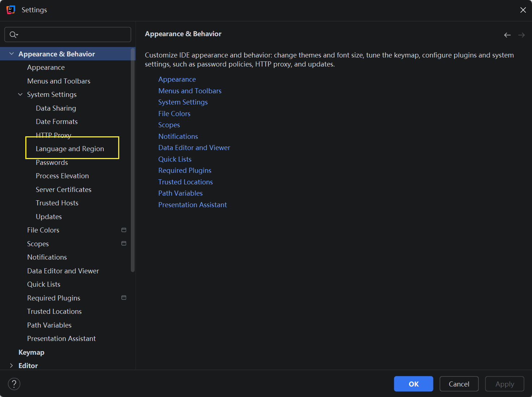Screen dimensions: 532x397
Task: Expand the Editor section
Action: coord(12,366)
